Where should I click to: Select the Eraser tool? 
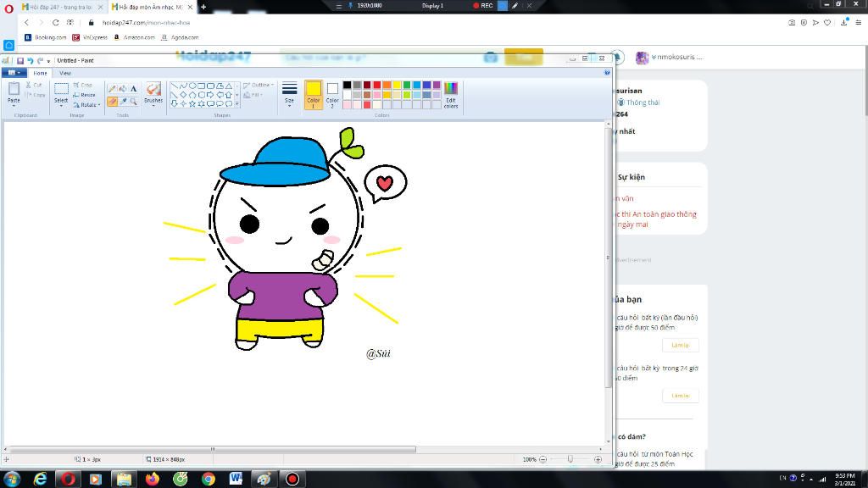coord(113,102)
